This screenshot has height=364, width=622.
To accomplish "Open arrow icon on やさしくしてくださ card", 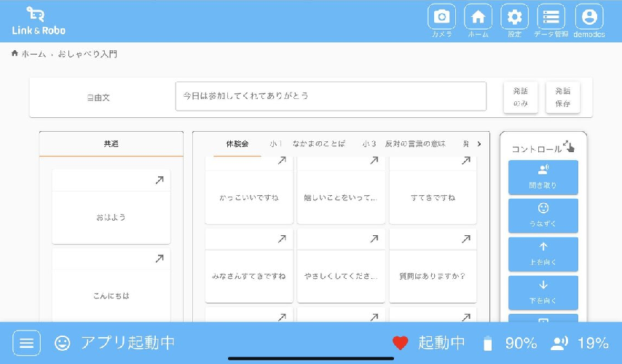I will point(374,239).
